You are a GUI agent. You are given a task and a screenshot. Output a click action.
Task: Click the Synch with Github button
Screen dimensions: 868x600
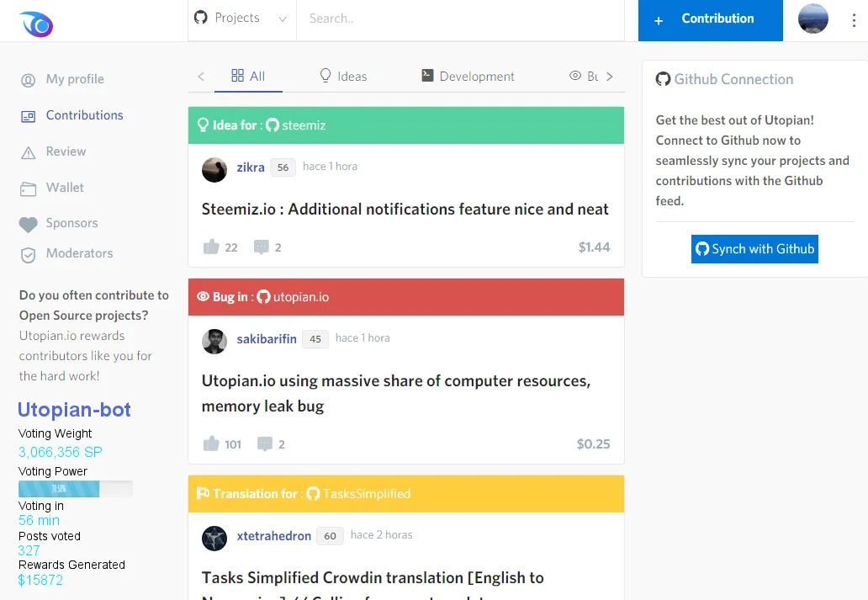tap(754, 249)
